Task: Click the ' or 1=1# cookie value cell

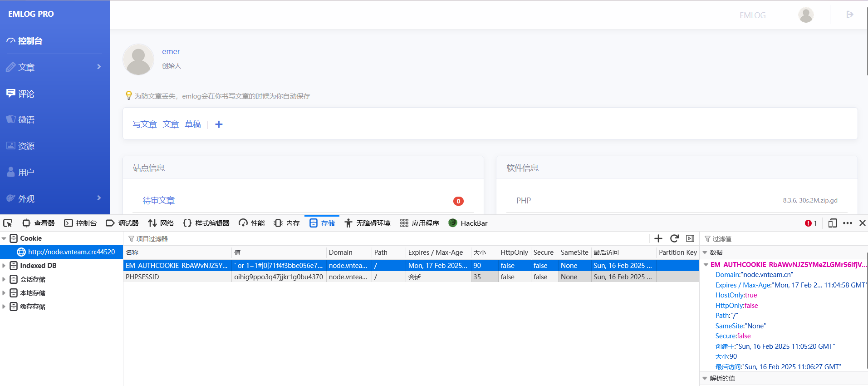Action: point(279,266)
